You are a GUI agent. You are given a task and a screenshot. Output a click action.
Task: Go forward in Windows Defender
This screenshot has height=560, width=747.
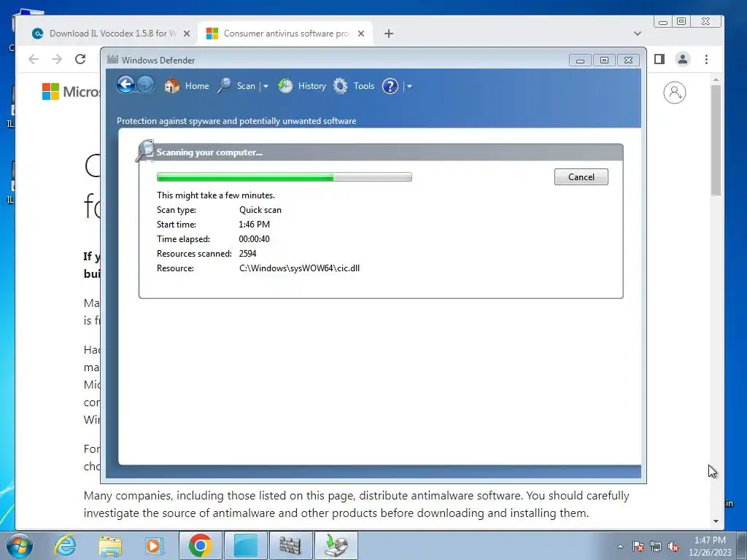[146, 85]
